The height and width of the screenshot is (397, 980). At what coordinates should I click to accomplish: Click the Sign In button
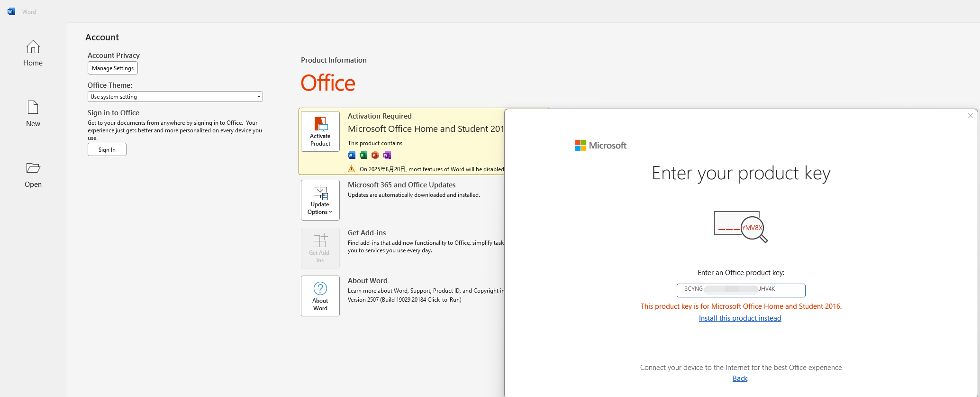[x=107, y=150]
